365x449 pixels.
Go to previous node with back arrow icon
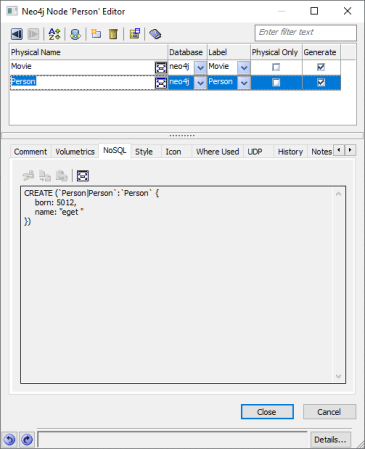click(x=17, y=34)
